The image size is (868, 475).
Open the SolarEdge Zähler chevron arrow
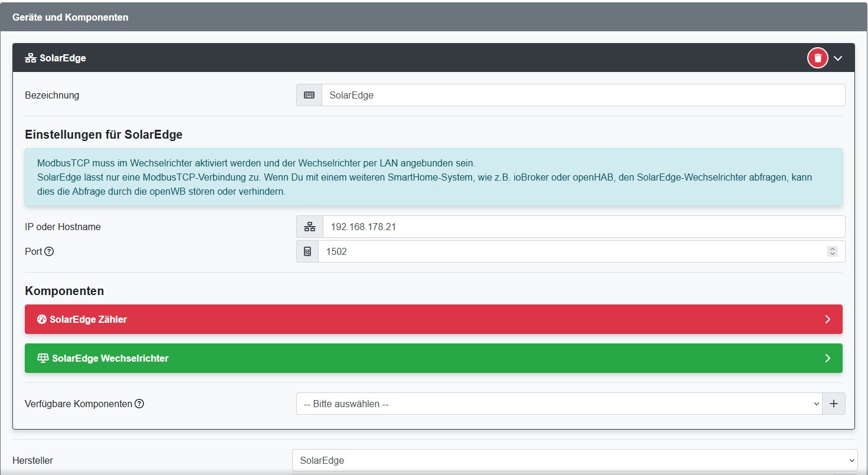click(x=827, y=319)
